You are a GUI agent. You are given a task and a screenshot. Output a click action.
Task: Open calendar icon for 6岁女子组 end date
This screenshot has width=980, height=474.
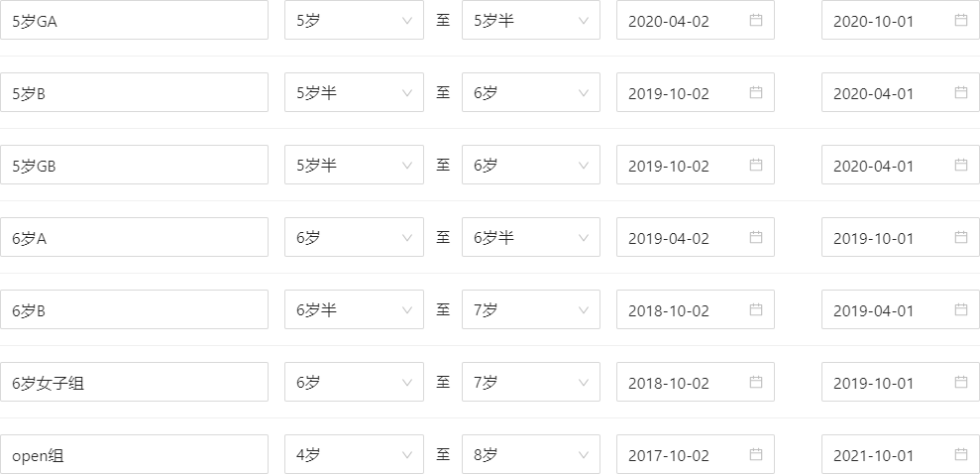coord(961,382)
